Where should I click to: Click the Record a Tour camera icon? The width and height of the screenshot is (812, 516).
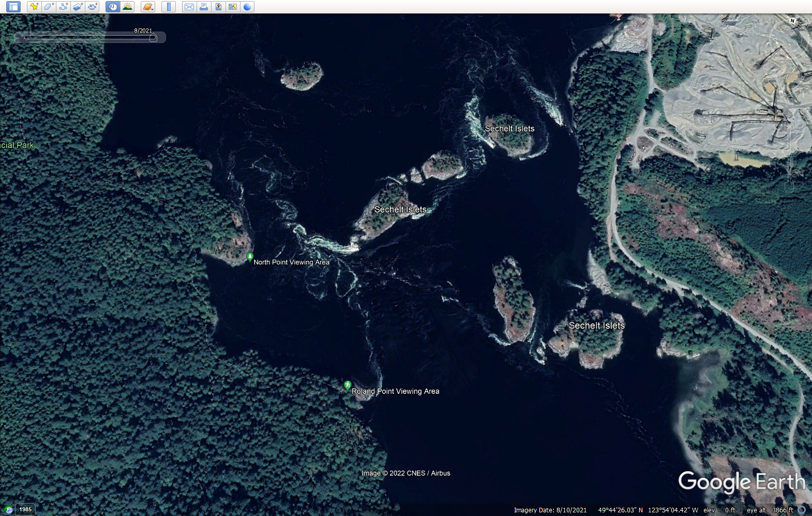92,7
